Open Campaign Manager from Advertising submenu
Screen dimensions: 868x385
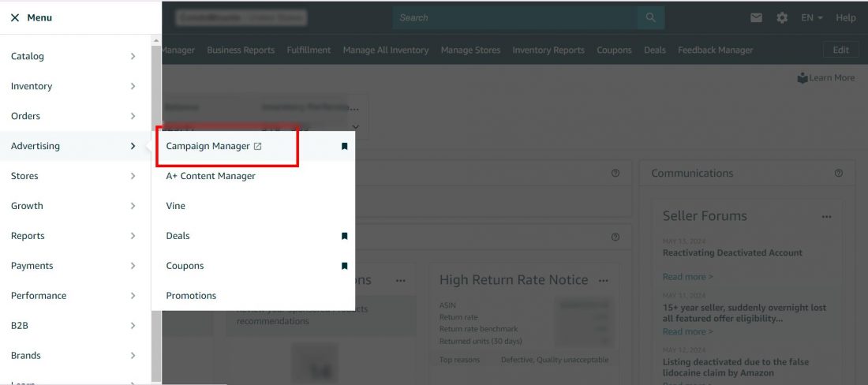pyautogui.click(x=208, y=146)
